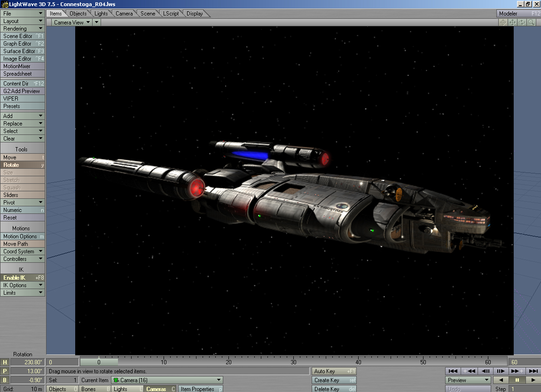Expand the Add dropdown
541x392 pixels.
(23, 116)
